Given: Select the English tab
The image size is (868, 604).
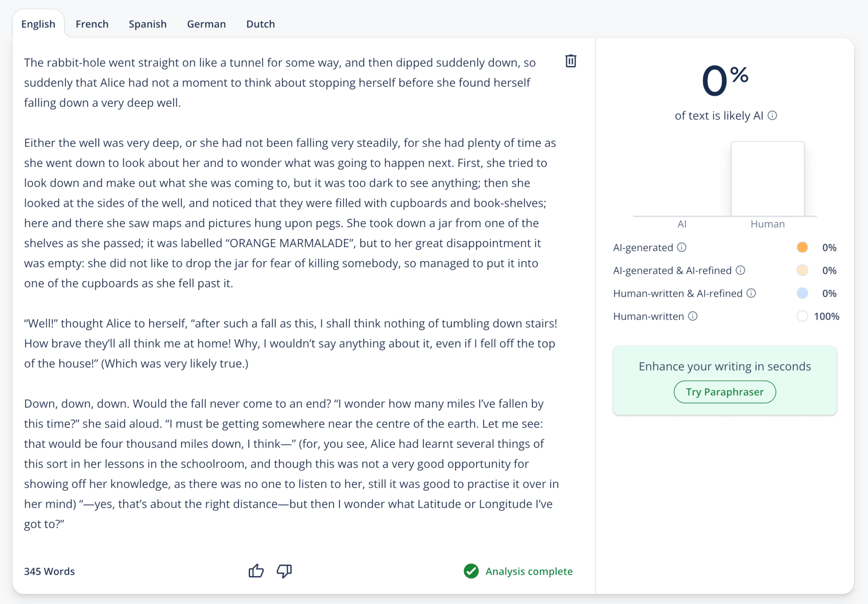Looking at the screenshot, I should (38, 24).
